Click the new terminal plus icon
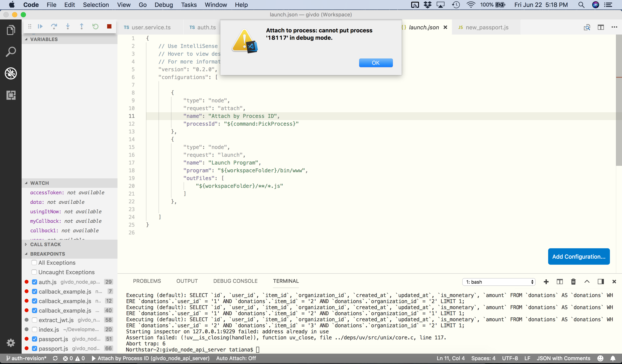Screen dimensions: 622x364 546,282
